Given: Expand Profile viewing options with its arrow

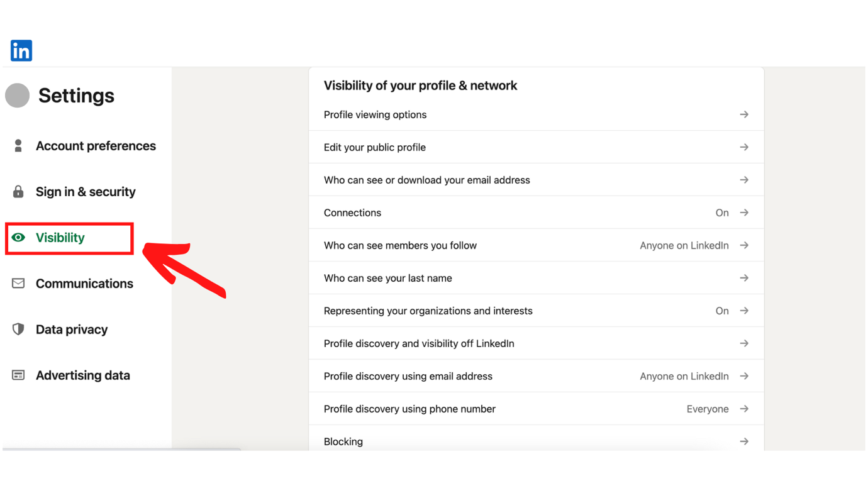Looking at the screenshot, I should [x=744, y=114].
